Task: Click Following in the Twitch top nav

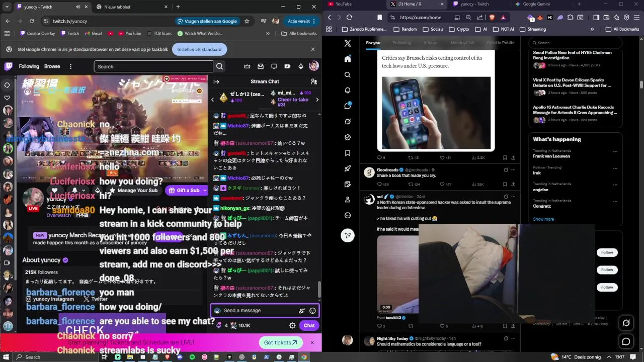Action: coord(29,66)
